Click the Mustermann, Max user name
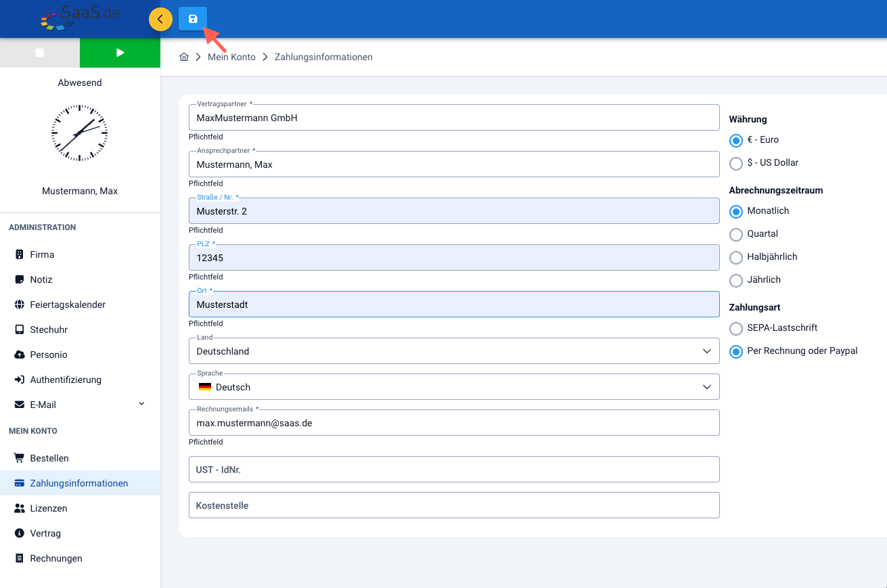Screen dimensions: 887x588 80,191
